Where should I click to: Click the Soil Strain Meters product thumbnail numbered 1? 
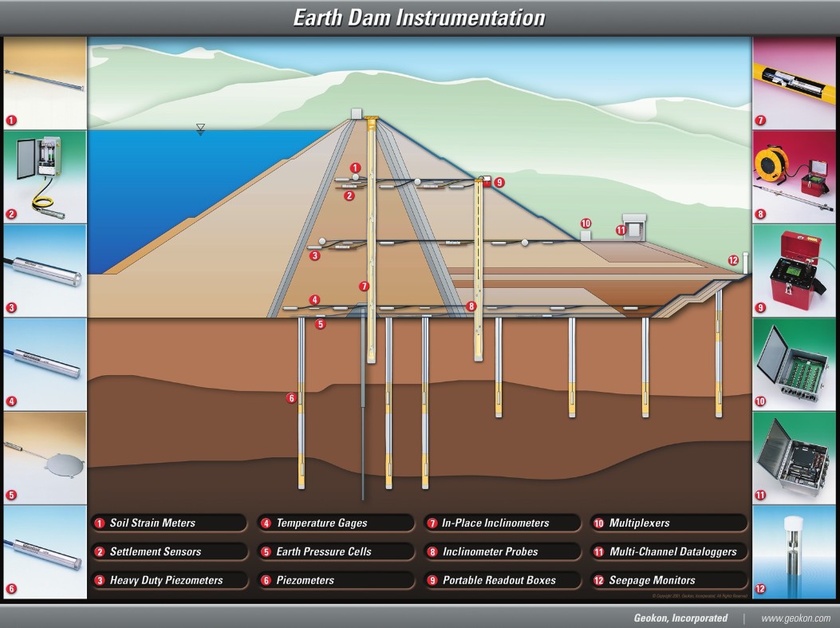point(45,82)
